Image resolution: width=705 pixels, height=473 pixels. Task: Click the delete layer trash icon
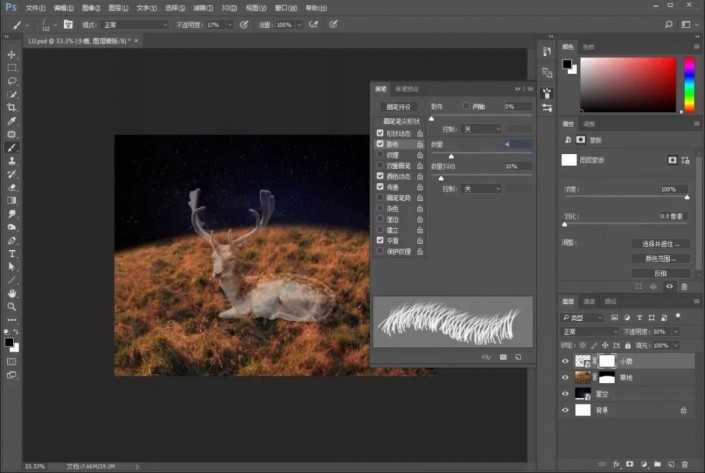[x=684, y=463]
